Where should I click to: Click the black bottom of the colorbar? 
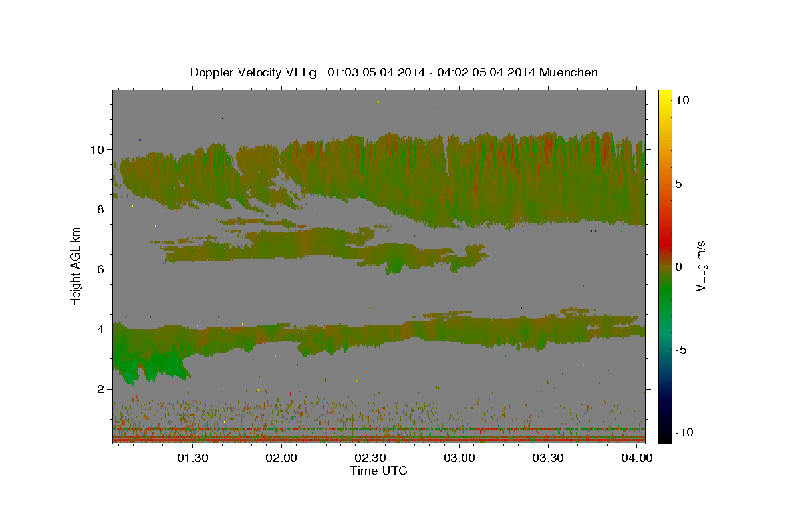click(x=664, y=436)
